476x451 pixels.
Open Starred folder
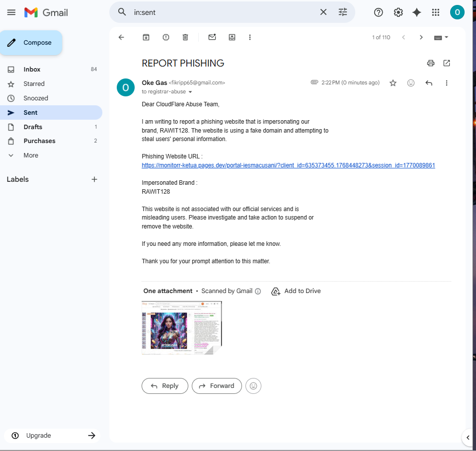click(x=51, y=84)
